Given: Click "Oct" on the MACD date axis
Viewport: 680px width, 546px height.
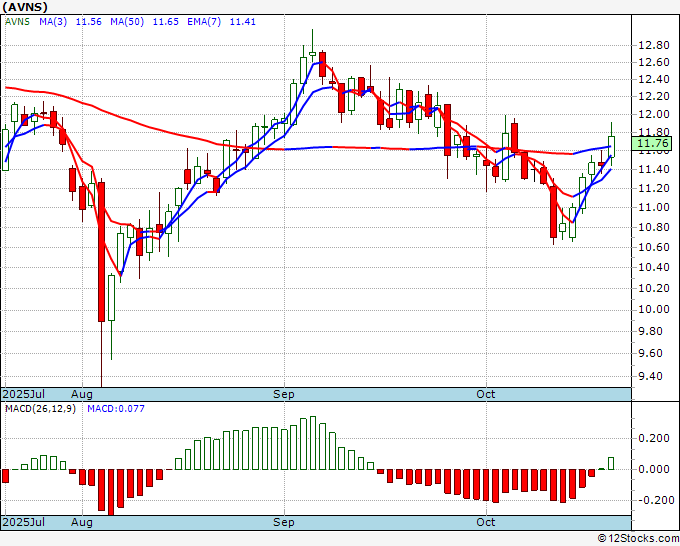Looking at the screenshot, I should point(485,522).
